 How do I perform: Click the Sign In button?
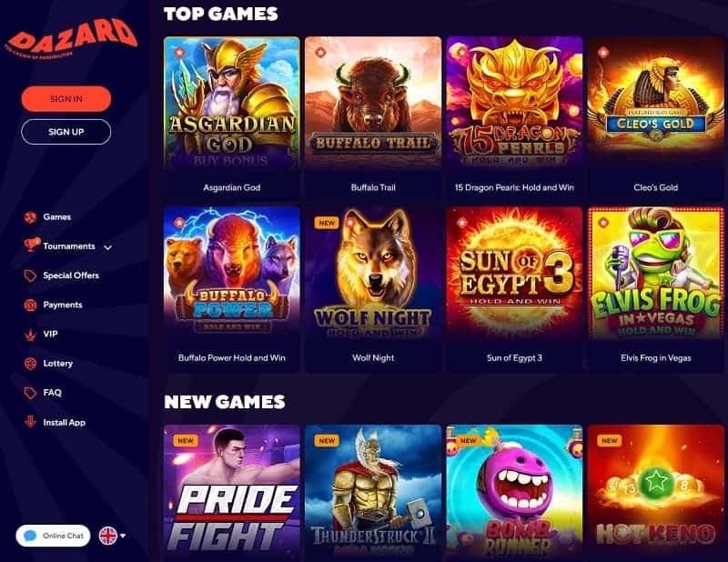pos(66,99)
